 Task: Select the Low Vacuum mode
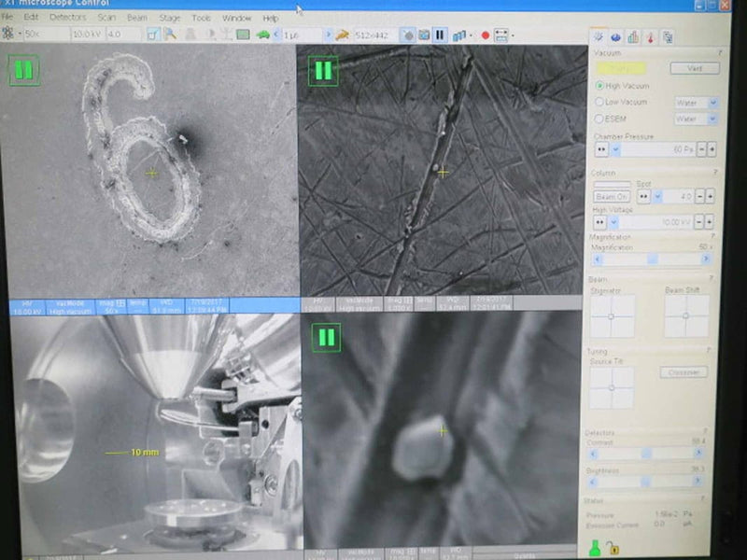coord(599,102)
